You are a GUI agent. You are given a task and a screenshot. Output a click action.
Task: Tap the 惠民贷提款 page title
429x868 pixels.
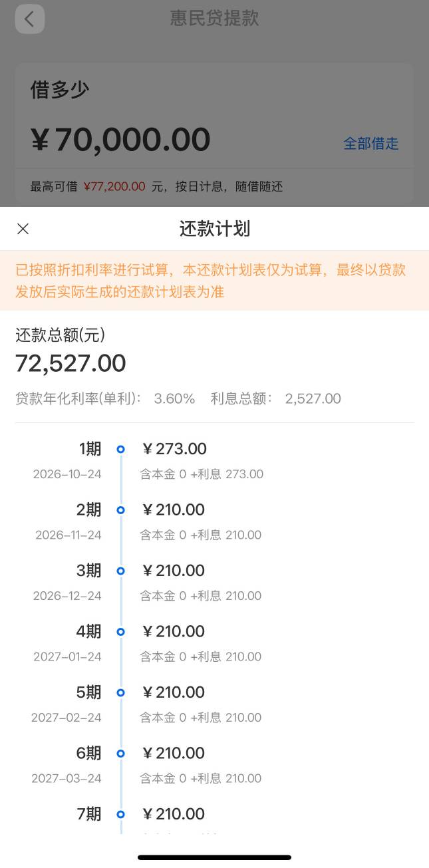coord(214,18)
